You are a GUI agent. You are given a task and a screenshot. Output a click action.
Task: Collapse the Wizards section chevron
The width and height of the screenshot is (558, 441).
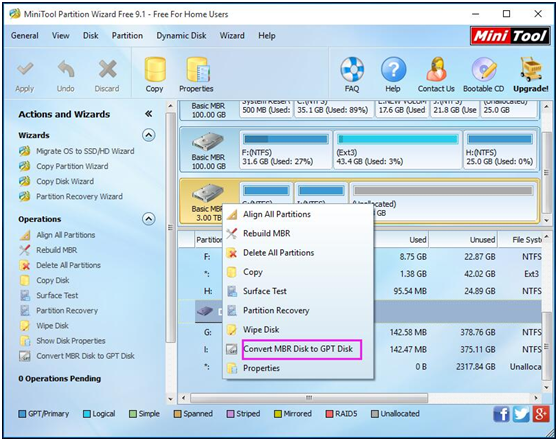coord(149,135)
